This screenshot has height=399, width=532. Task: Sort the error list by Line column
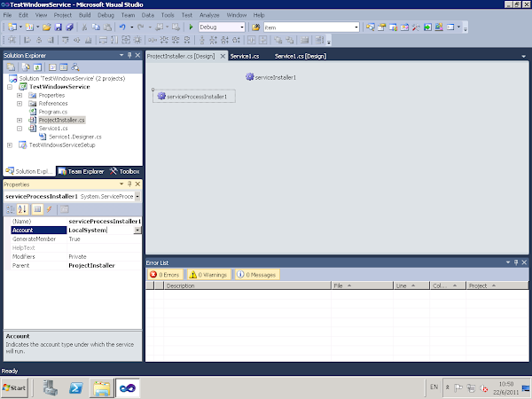(411, 286)
